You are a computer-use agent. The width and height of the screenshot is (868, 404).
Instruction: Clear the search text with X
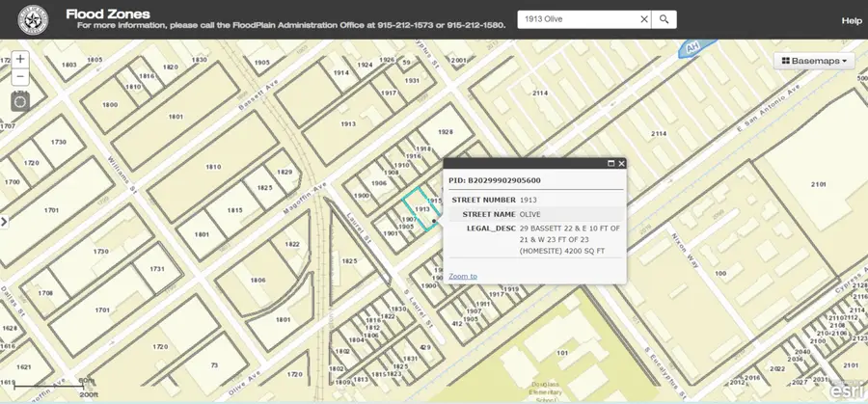643,19
